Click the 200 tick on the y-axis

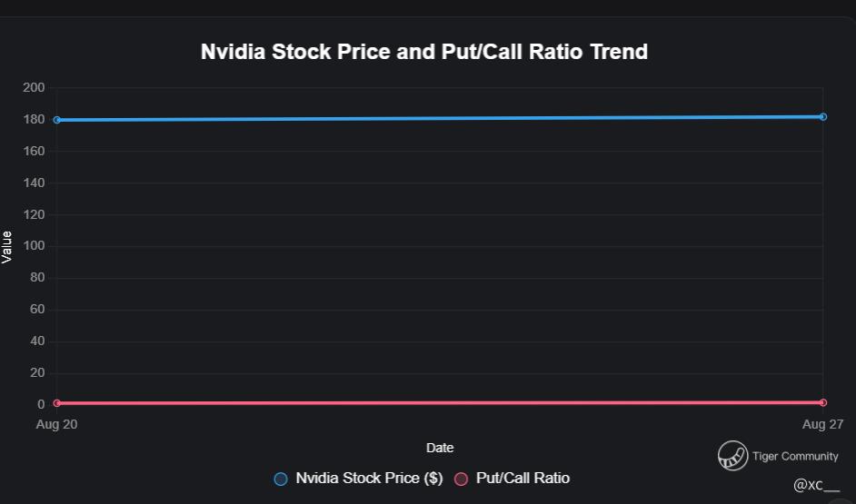click(34, 88)
